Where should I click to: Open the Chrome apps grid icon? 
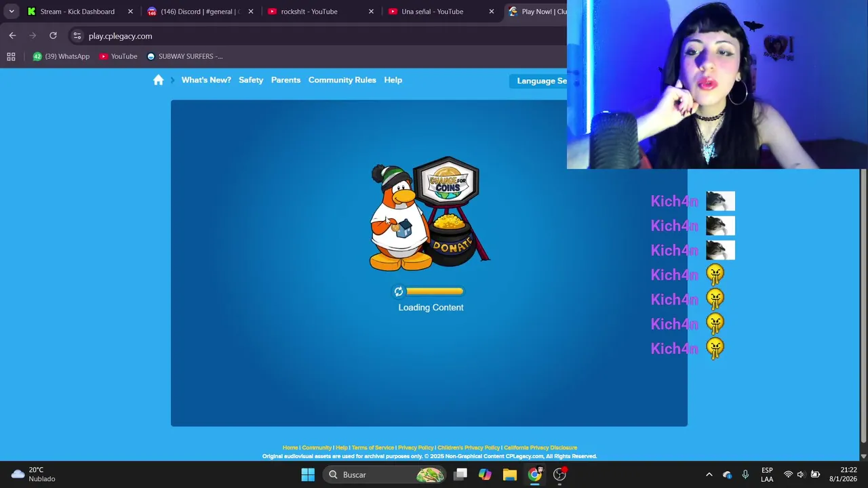point(11,56)
